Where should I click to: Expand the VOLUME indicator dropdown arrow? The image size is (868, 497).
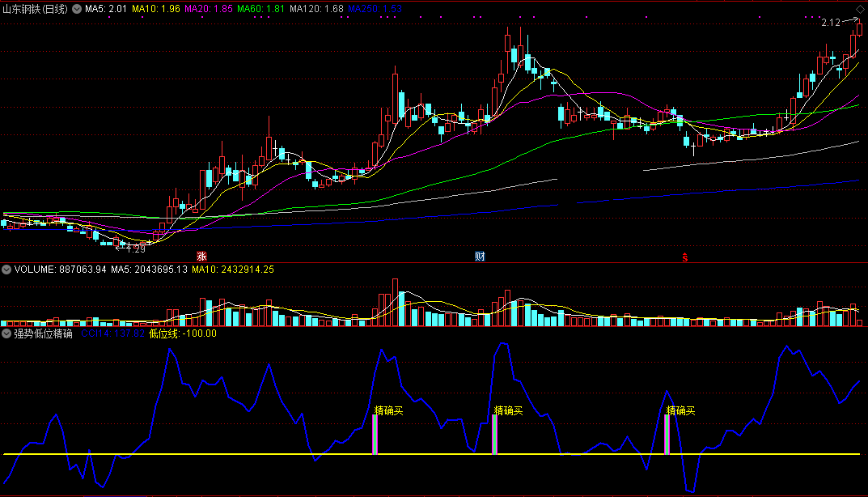coord(6,270)
